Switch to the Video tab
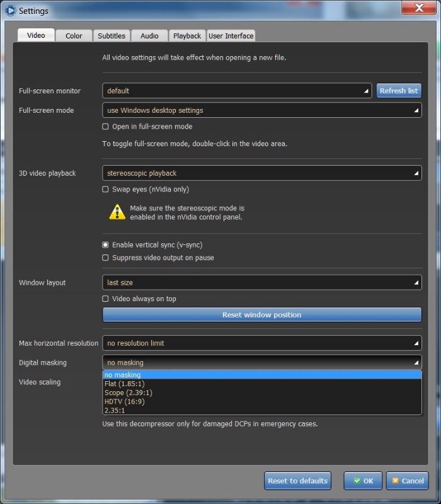Screen dimensions: 441x504 point(36,35)
